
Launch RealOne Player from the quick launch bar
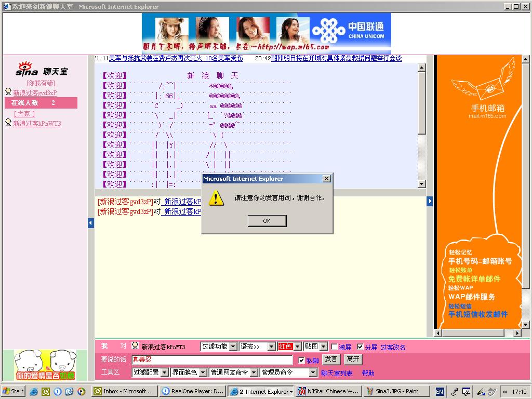[57, 392]
